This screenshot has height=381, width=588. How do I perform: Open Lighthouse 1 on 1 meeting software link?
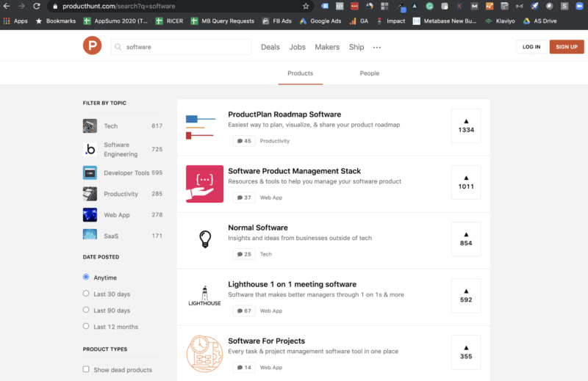click(x=292, y=284)
